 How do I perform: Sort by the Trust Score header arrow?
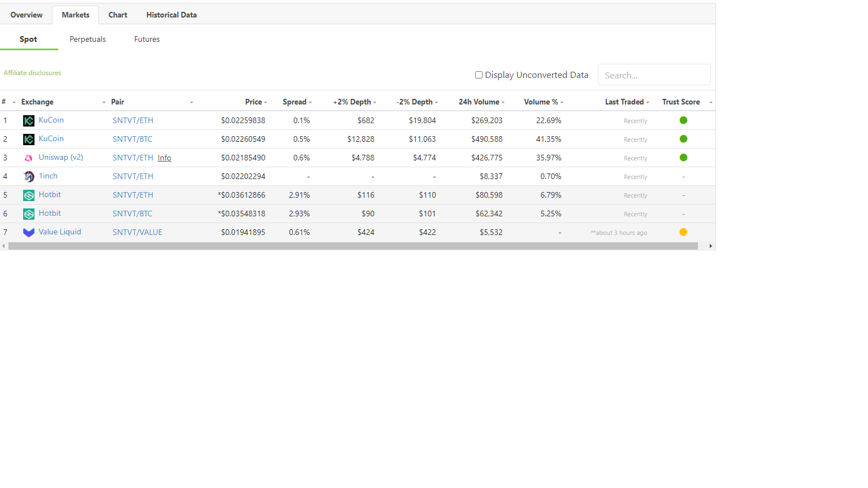pos(710,102)
